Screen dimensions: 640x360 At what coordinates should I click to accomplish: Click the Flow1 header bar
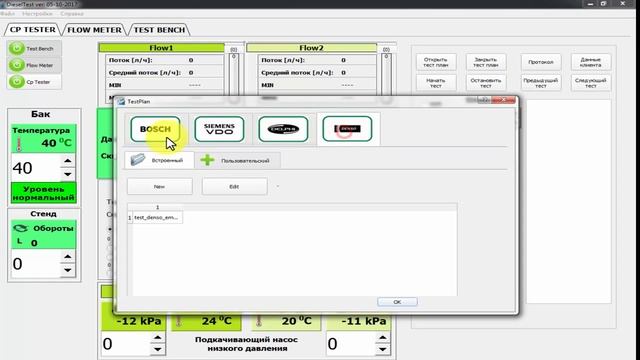(161, 48)
